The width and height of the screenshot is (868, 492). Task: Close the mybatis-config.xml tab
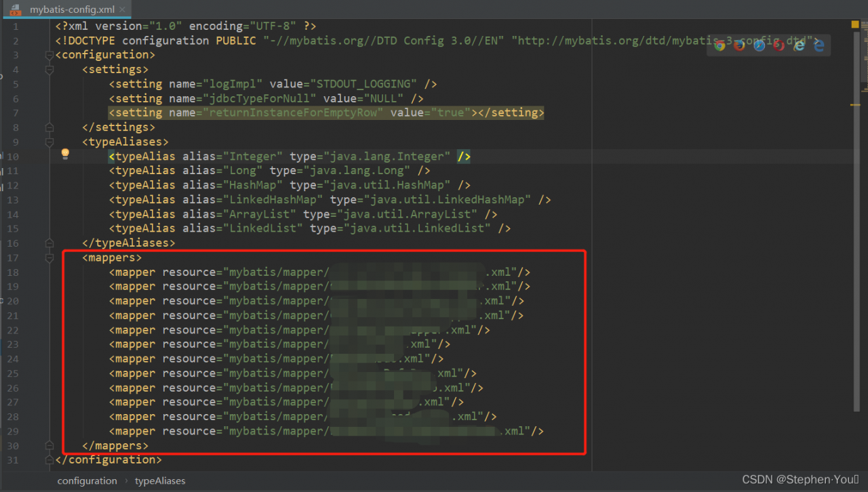pyautogui.click(x=122, y=10)
